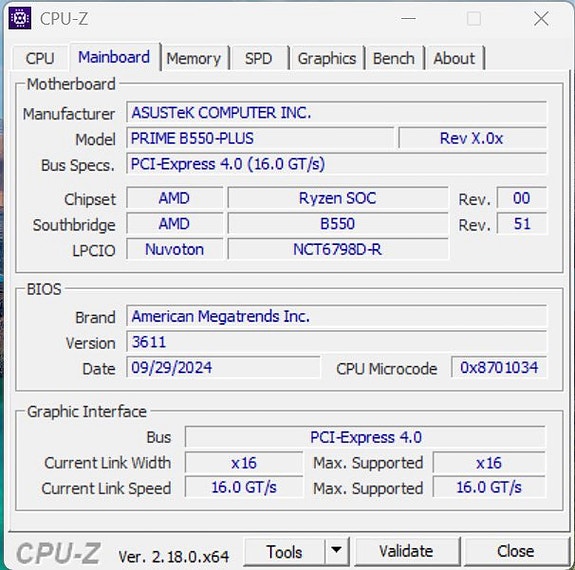Click the BIOS Date field 09/29/2024
Screen dimensions: 575x570
point(223,368)
